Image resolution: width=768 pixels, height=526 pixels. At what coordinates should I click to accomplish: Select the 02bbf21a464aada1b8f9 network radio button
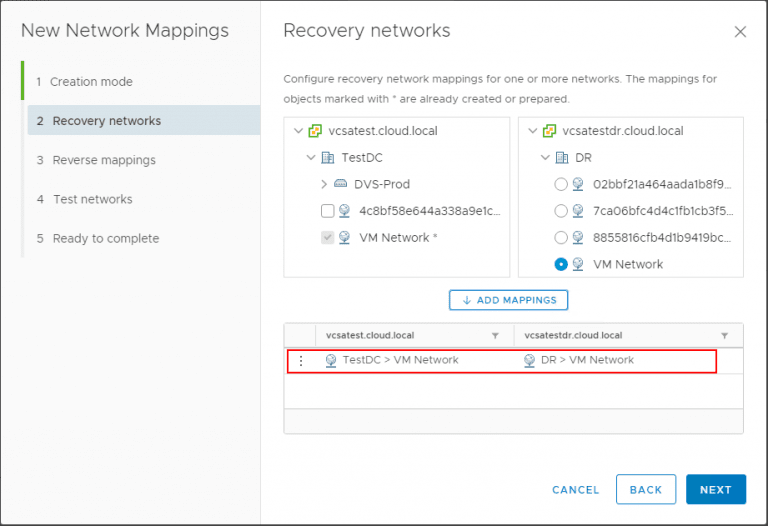point(560,184)
